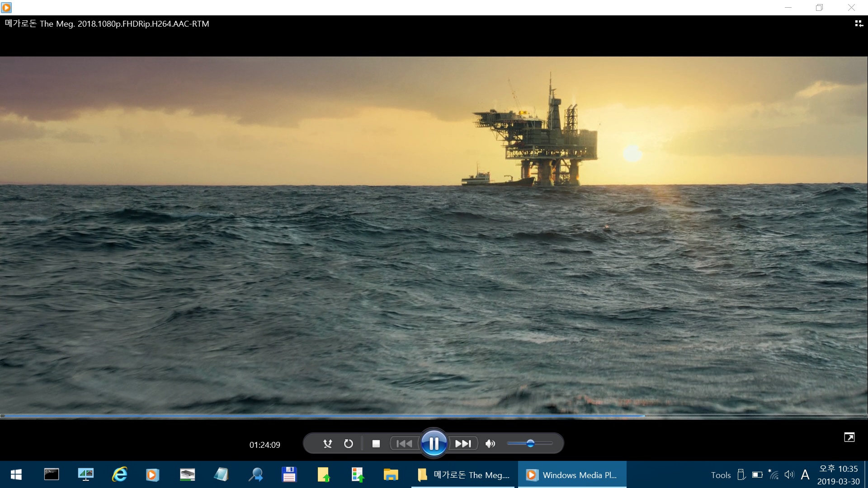The height and width of the screenshot is (488, 868).
Task: Open the yellow note with arrow icon
Action: [x=323, y=474]
